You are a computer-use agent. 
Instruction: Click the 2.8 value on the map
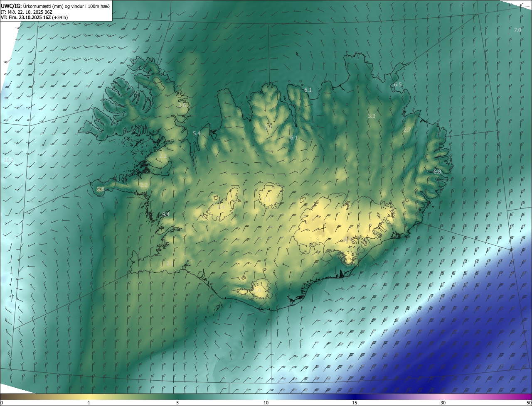coord(101,189)
